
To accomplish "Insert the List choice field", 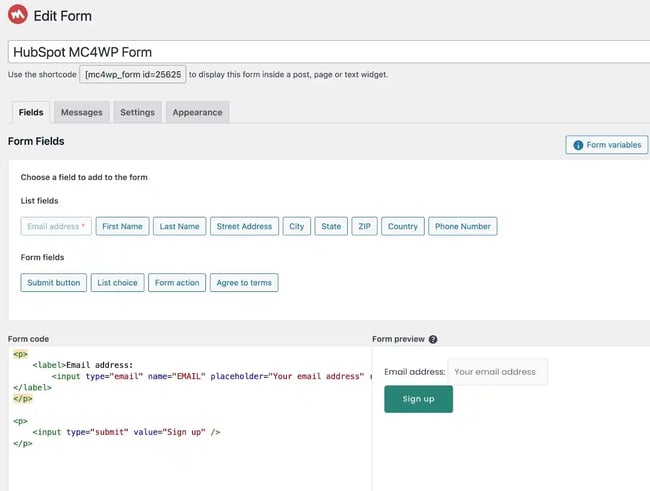I will 117,283.
